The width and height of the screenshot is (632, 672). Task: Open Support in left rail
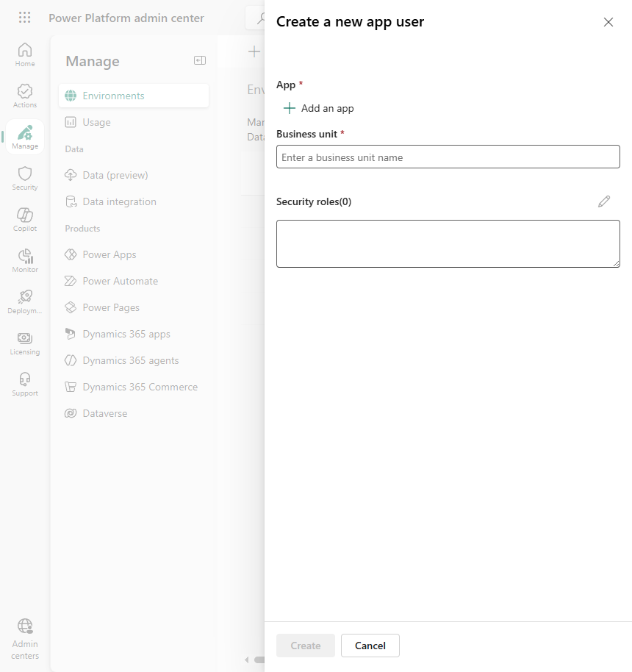(x=25, y=384)
